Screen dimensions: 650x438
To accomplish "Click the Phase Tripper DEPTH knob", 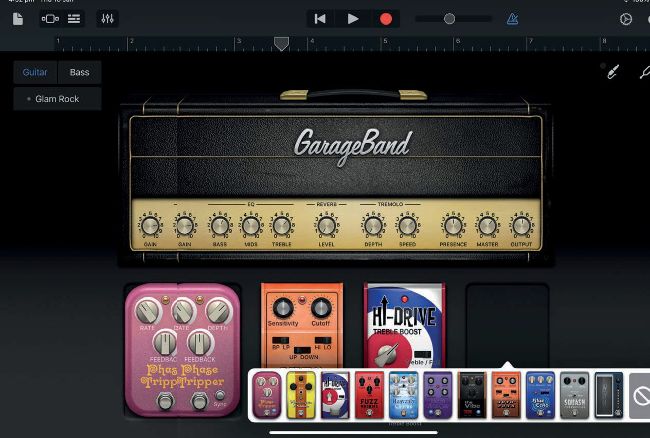I will point(218,312).
